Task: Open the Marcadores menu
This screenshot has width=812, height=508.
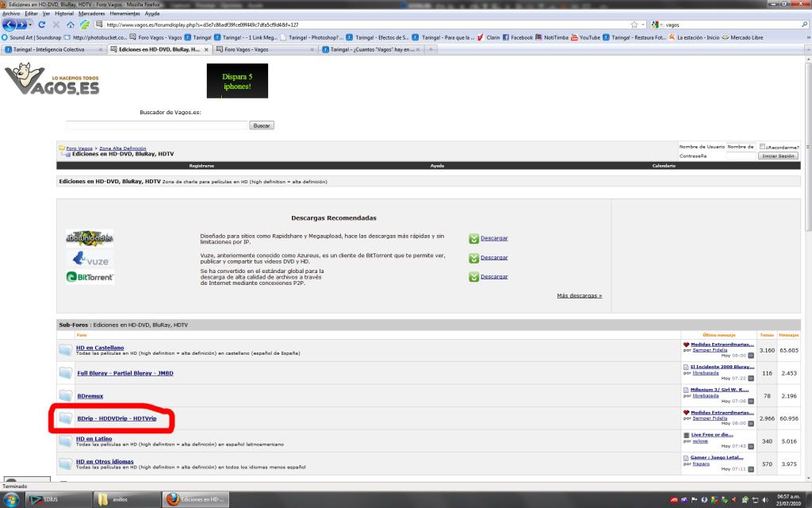Action: point(92,13)
